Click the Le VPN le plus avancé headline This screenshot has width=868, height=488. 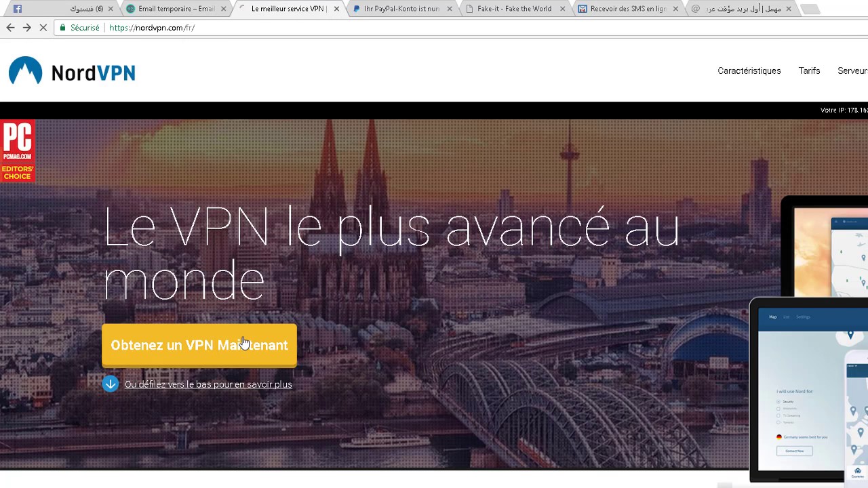(392, 253)
